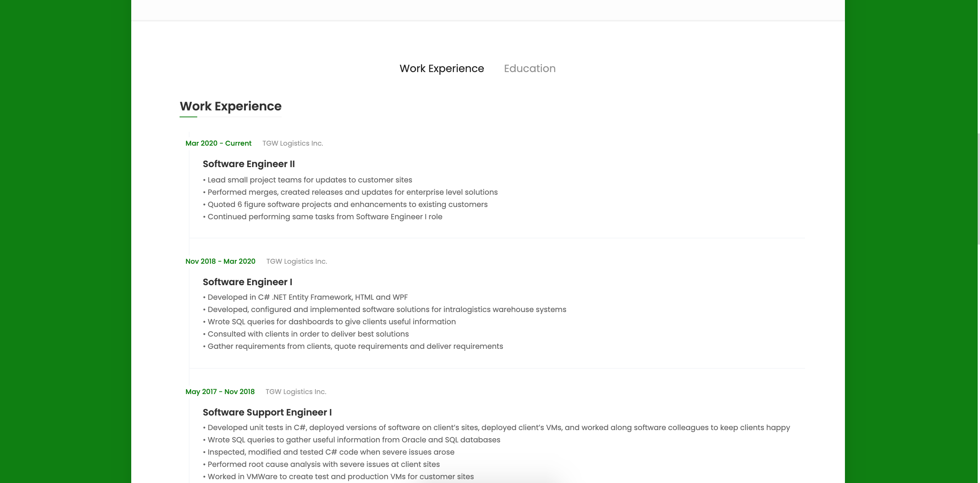The height and width of the screenshot is (483, 980).
Task: Click the Work Experience section heading
Action: (x=231, y=106)
